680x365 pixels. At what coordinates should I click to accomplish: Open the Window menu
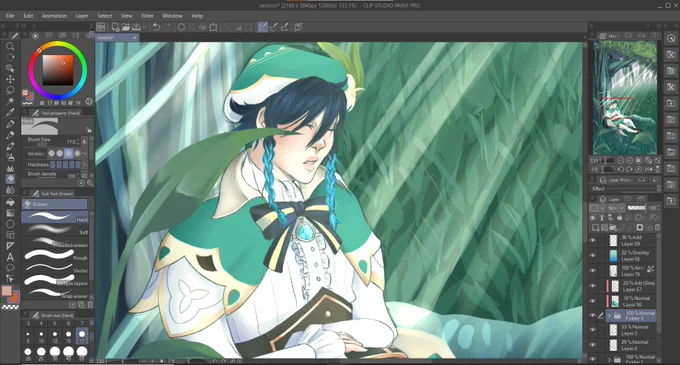[172, 16]
